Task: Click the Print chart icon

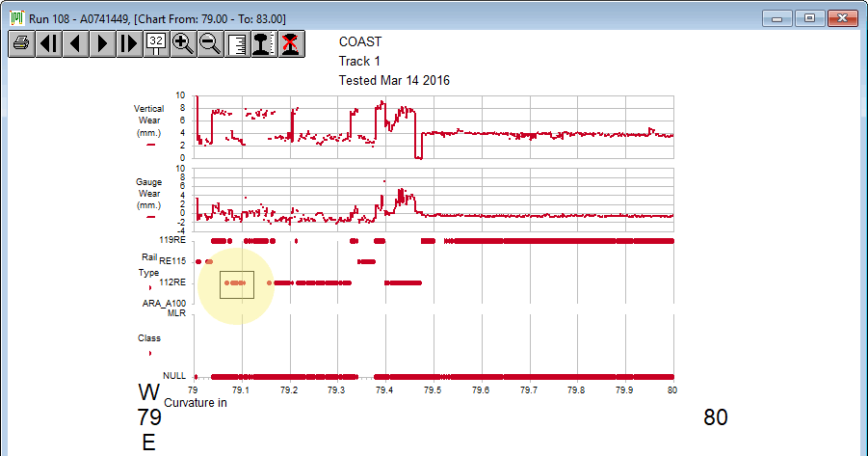Action: pyautogui.click(x=21, y=43)
